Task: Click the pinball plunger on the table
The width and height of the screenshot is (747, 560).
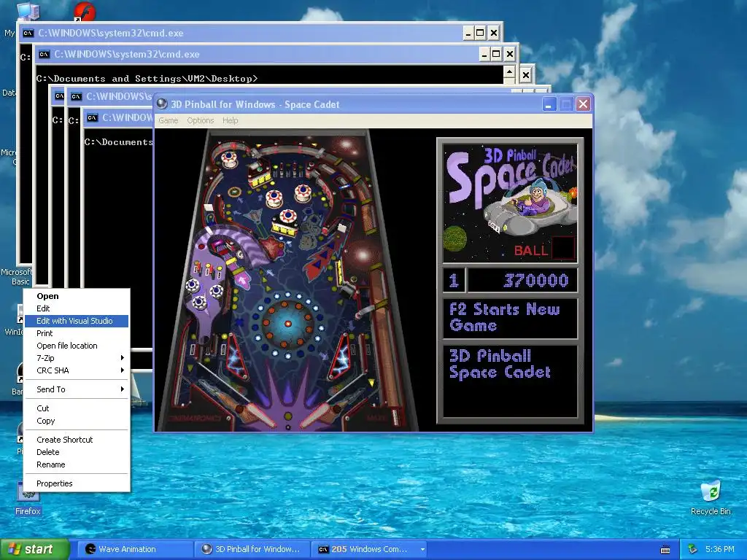Action: pos(395,418)
